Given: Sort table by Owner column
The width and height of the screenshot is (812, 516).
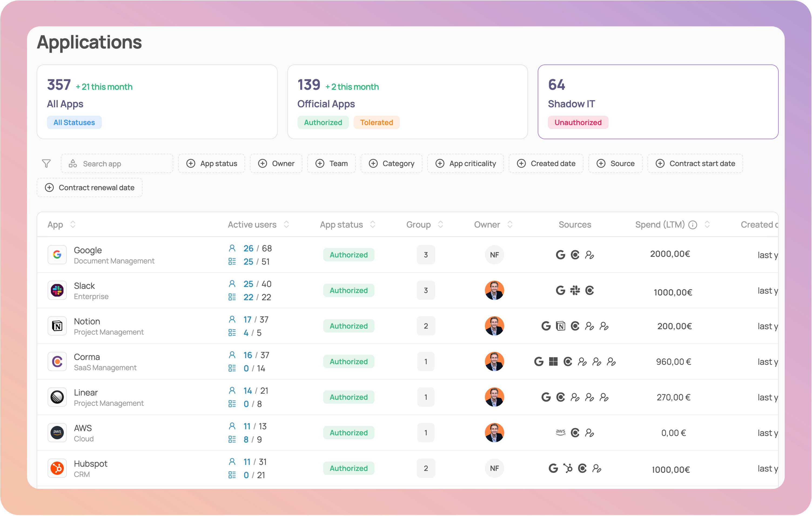Looking at the screenshot, I should (x=510, y=224).
